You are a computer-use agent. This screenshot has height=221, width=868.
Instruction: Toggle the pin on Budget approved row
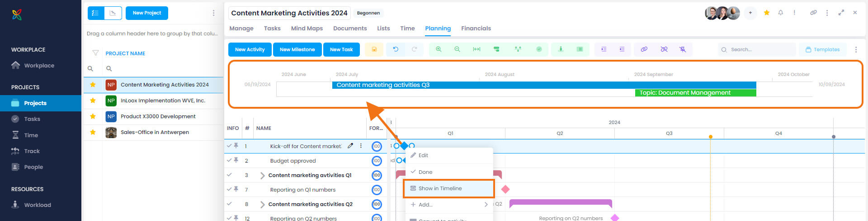tap(236, 160)
